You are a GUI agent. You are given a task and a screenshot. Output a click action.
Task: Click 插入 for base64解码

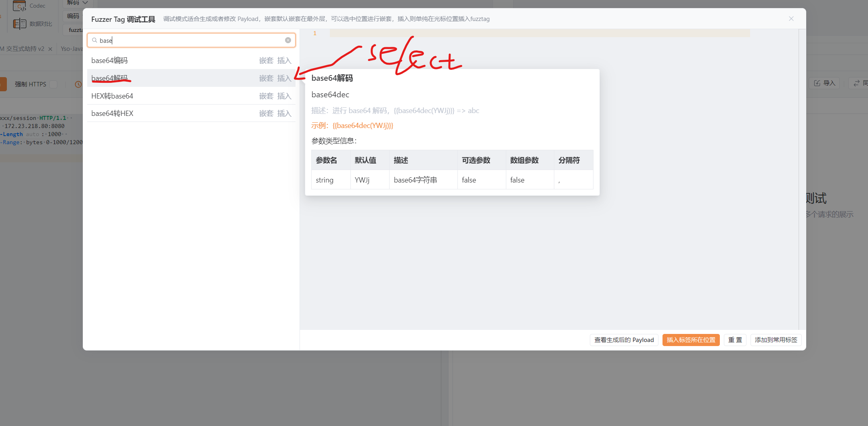tap(284, 78)
